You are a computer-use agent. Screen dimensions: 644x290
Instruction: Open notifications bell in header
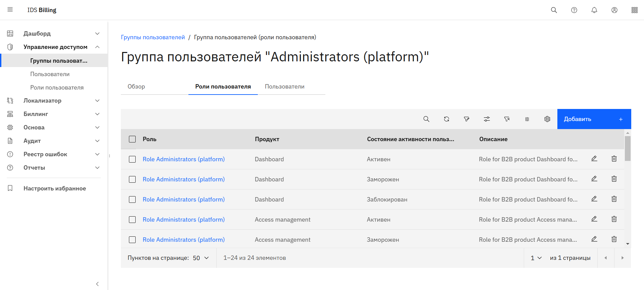coord(594,10)
